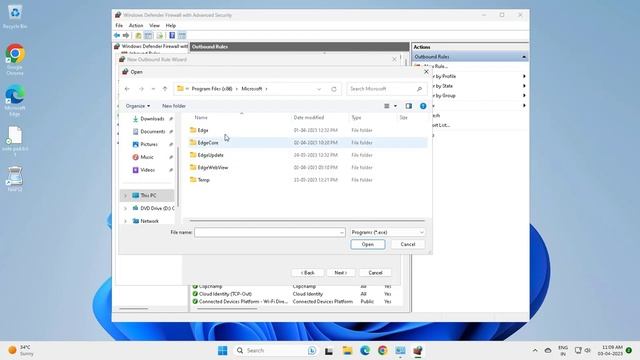This screenshot has height=360, width=640.
Task: Open the EdgeUpdate folder
Action: [x=211, y=155]
